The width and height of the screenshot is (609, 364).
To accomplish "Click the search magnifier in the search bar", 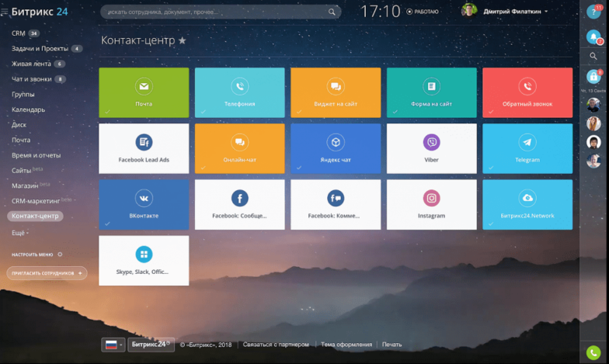I will 332,12.
